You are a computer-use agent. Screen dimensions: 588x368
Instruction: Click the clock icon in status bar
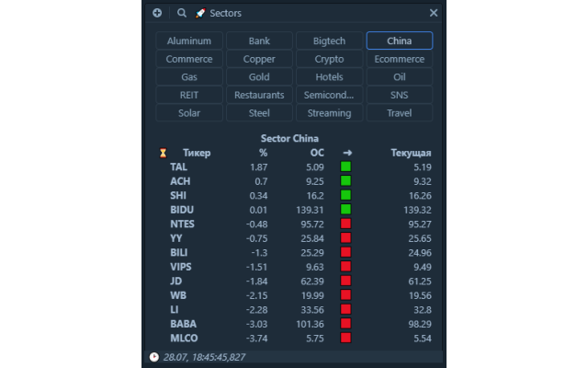click(154, 356)
